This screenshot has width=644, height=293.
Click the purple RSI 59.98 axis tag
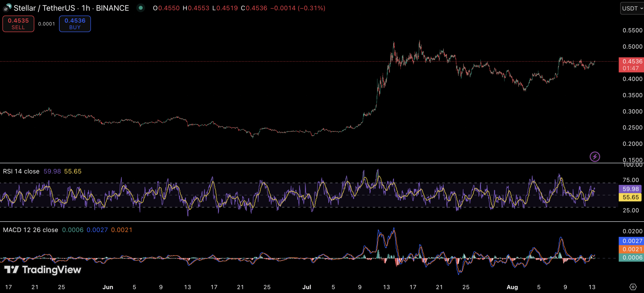coord(630,189)
